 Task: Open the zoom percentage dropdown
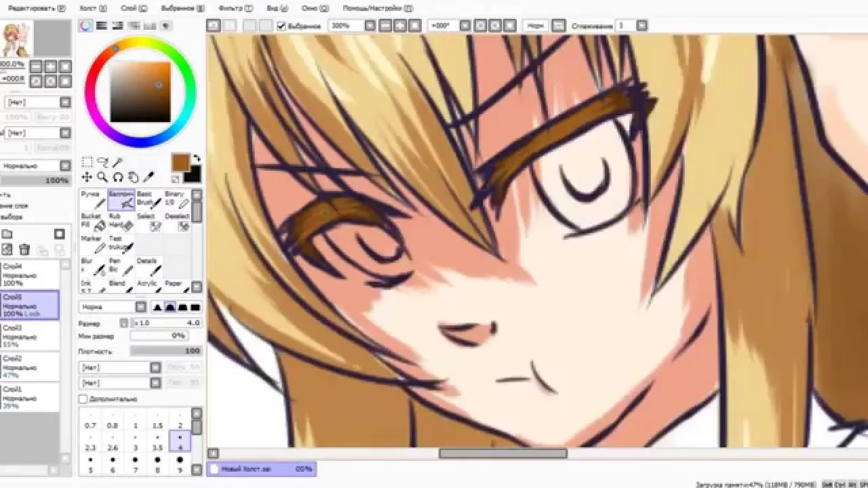370,26
